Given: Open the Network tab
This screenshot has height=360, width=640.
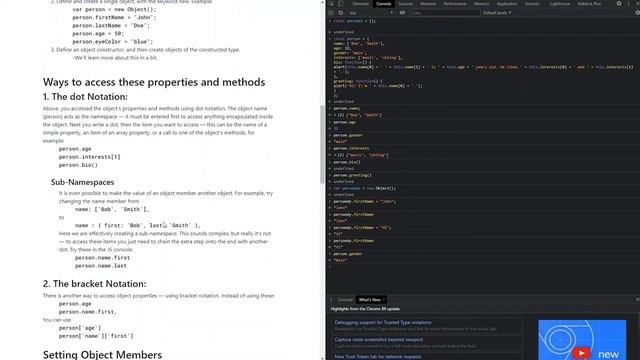Looking at the screenshot, I should [x=428, y=4].
